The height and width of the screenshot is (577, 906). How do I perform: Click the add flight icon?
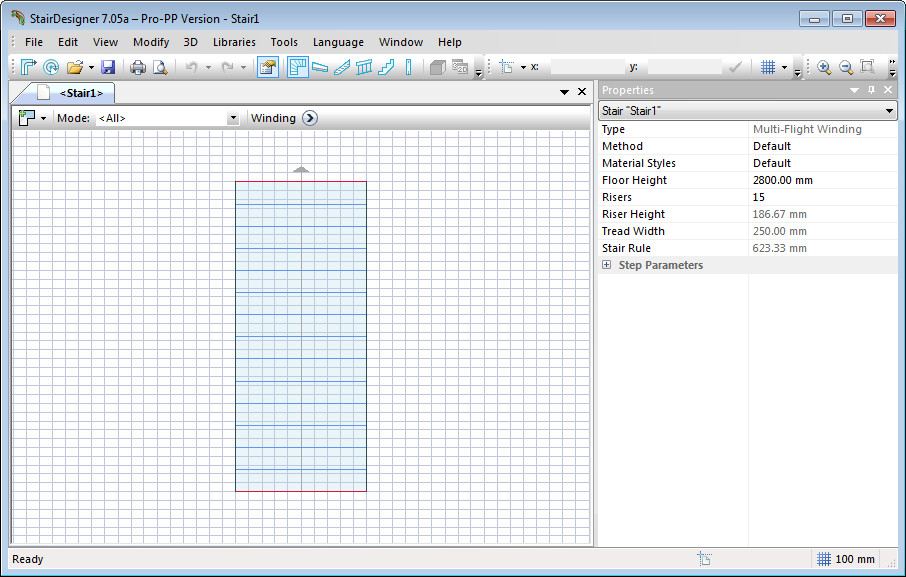click(27, 118)
